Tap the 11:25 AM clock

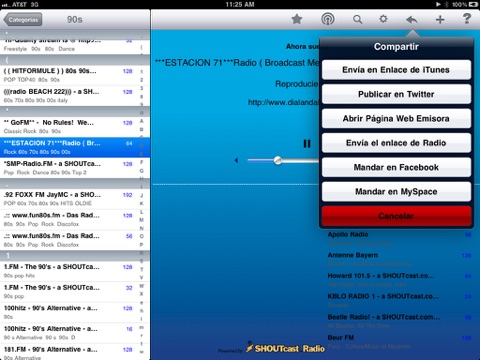(240, 4)
